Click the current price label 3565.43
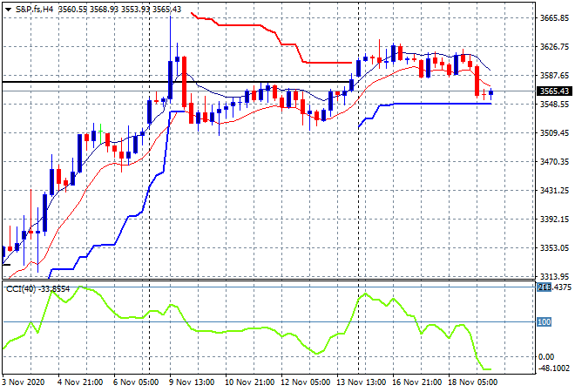The image size is (575, 392). point(554,91)
